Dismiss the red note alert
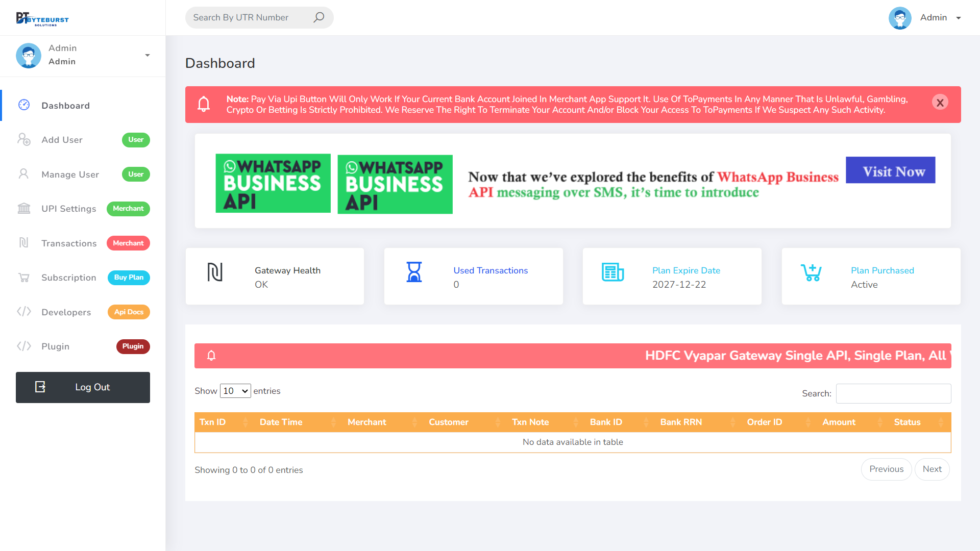Image resolution: width=980 pixels, height=551 pixels. tap(940, 102)
